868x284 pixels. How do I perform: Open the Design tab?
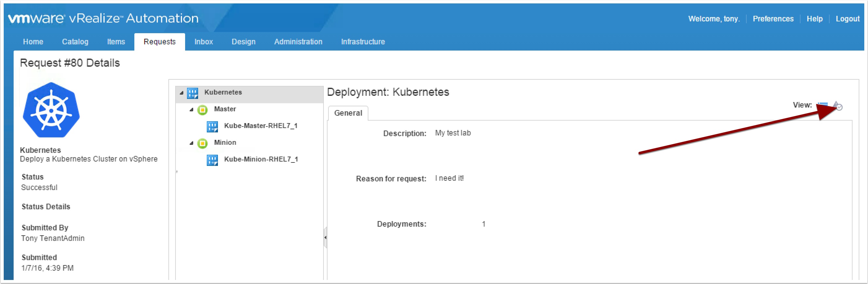(243, 42)
